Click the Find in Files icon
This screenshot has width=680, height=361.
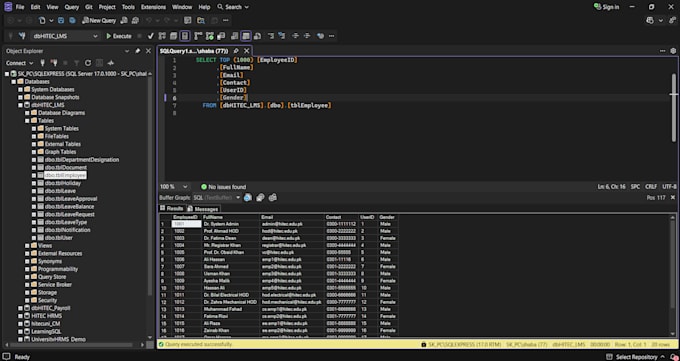tap(201, 20)
